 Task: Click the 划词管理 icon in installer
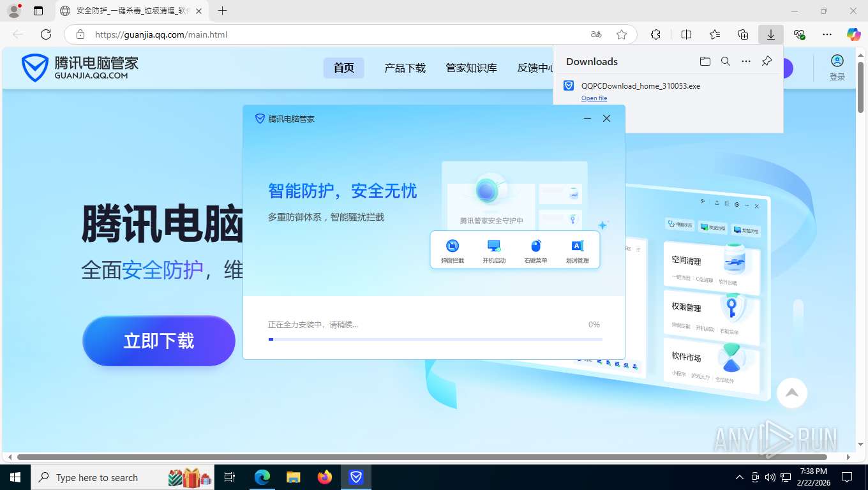577,251
